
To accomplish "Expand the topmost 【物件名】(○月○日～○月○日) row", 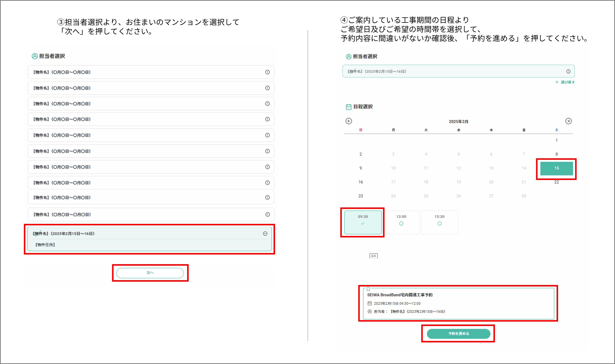I will (151, 72).
